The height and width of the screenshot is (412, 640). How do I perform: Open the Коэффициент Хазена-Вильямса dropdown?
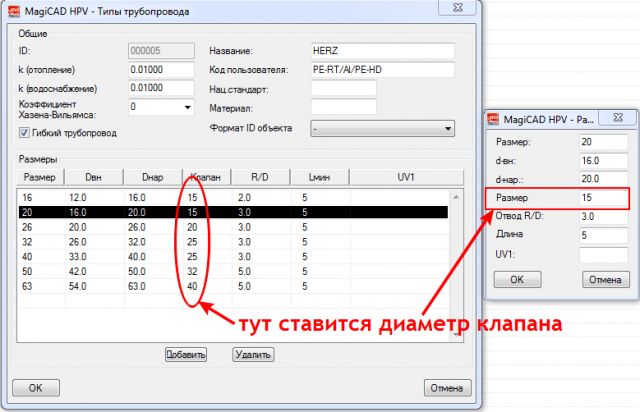187,107
